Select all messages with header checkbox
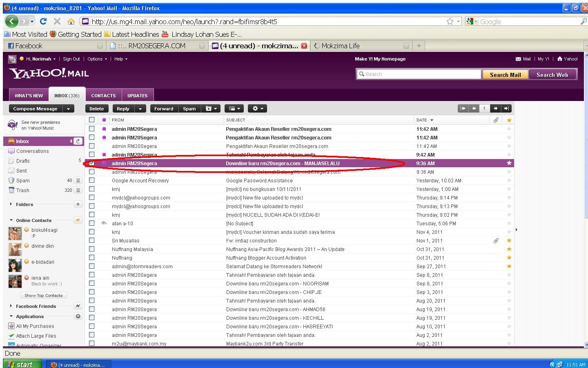The image size is (588, 368). pyautogui.click(x=92, y=120)
